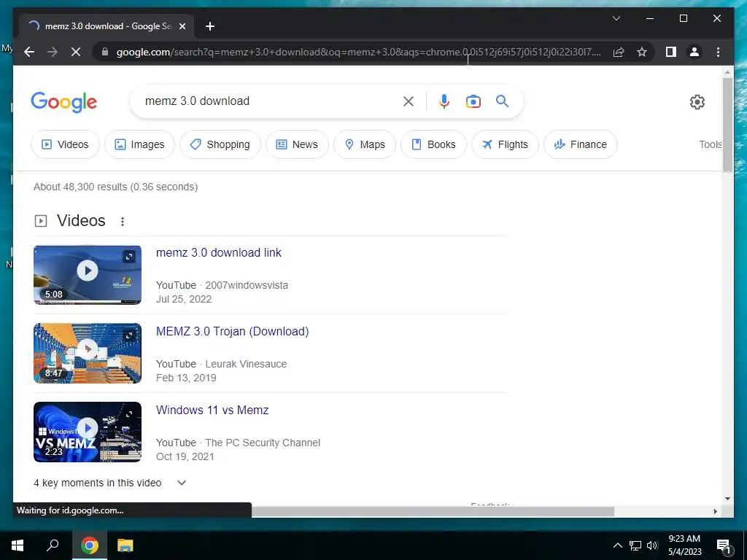This screenshot has width=747, height=560.
Task: Click 'Leurak Vinesauce' channel text
Action: [x=246, y=364]
